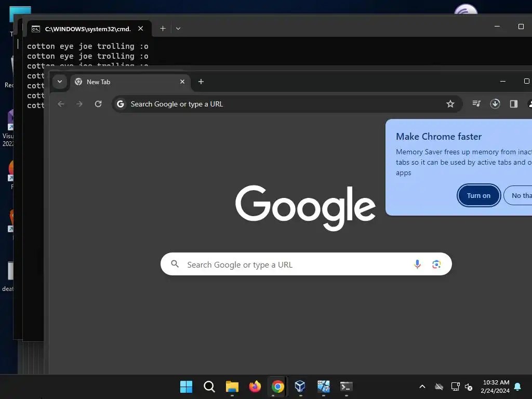The width and height of the screenshot is (532, 399).
Task: Search by image with Google Lens icon
Action: tap(436, 264)
